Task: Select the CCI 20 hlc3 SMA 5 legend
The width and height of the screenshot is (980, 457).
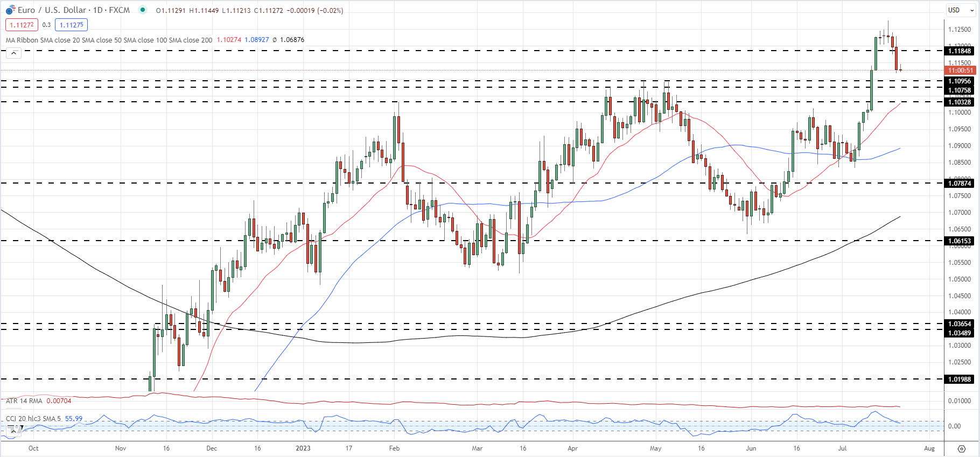Action: point(33,419)
